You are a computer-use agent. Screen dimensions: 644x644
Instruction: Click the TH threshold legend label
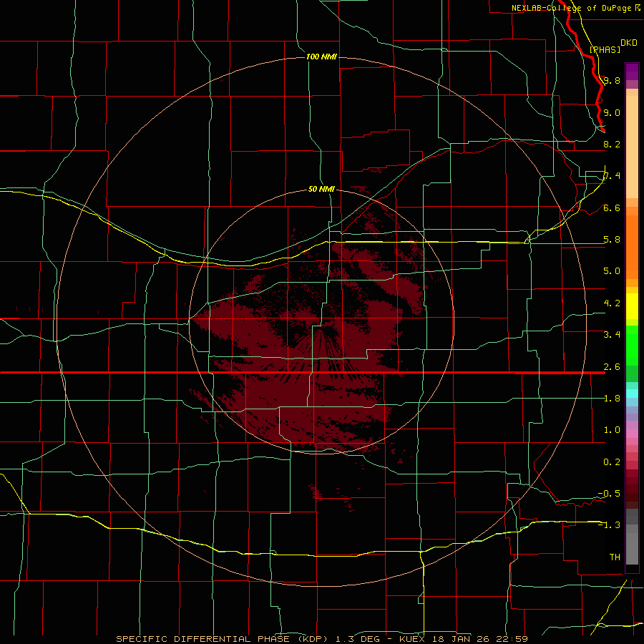click(615, 557)
